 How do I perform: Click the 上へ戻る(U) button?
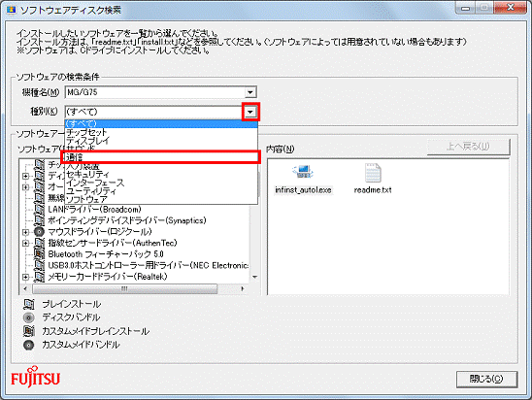click(468, 147)
